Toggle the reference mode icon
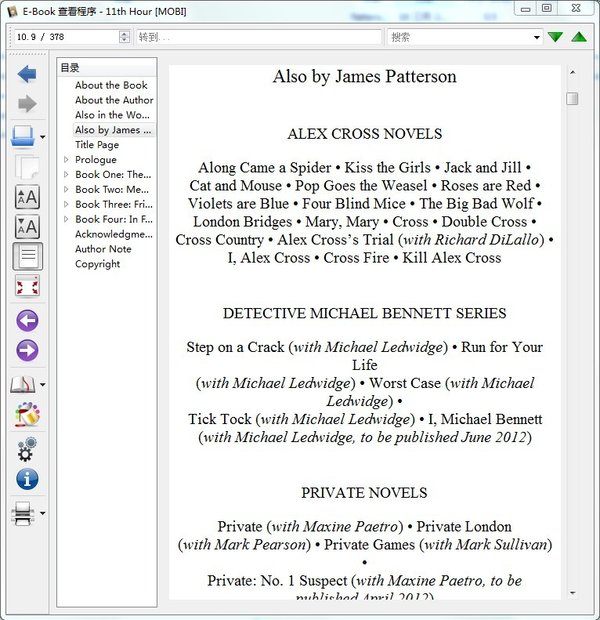 click(27, 414)
